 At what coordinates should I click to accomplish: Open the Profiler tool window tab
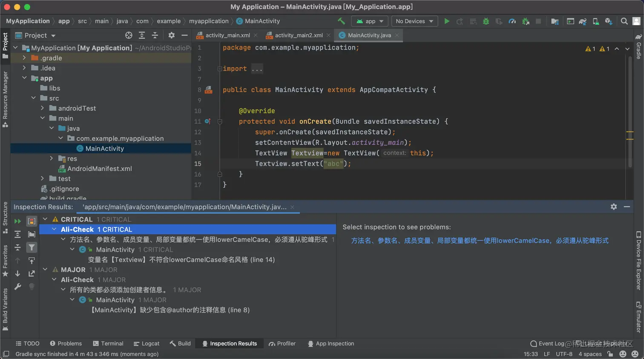pos(282,344)
